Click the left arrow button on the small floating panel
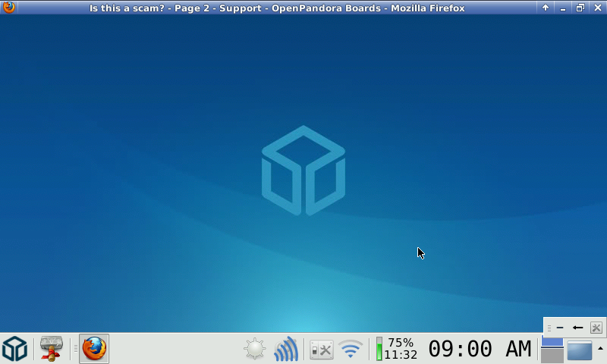The height and width of the screenshot is (364, 607). pos(577,328)
